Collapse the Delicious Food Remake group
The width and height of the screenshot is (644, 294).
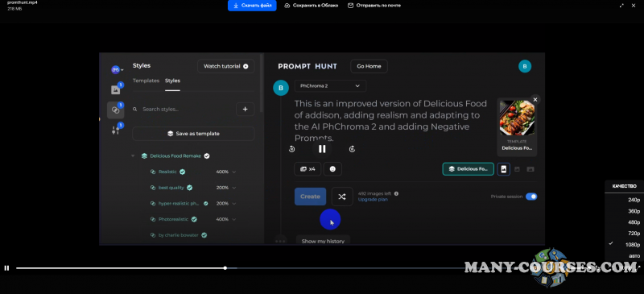click(x=133, y=155)
